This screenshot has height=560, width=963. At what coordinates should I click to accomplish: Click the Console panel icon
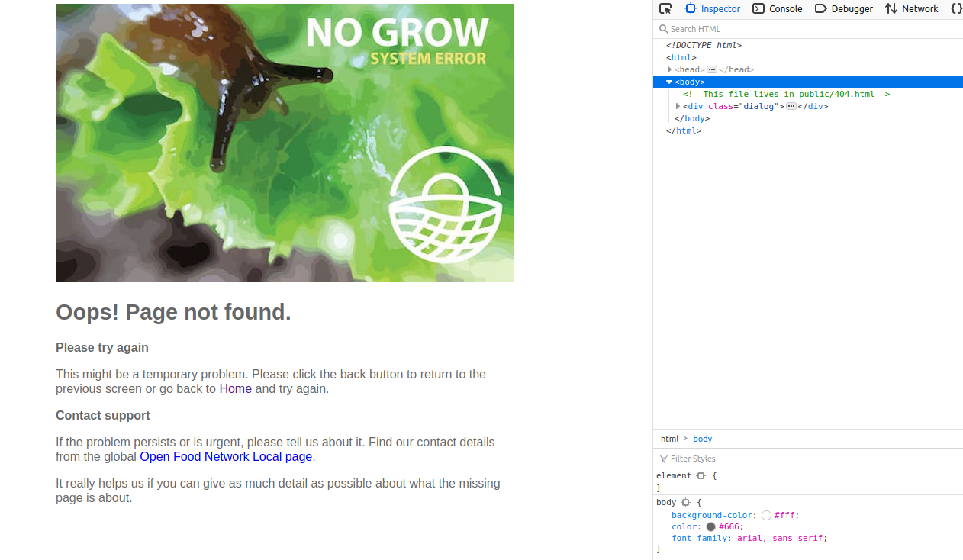[758, 8]
